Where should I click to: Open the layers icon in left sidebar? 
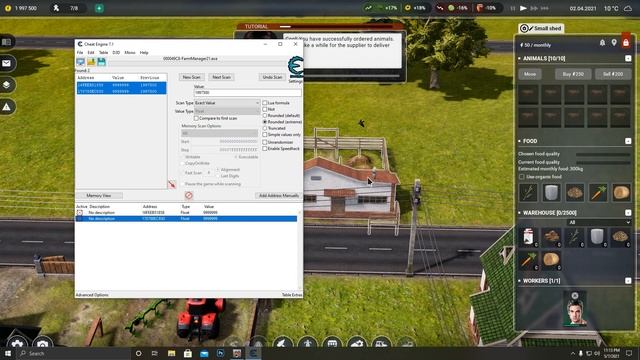pos(7,85)
